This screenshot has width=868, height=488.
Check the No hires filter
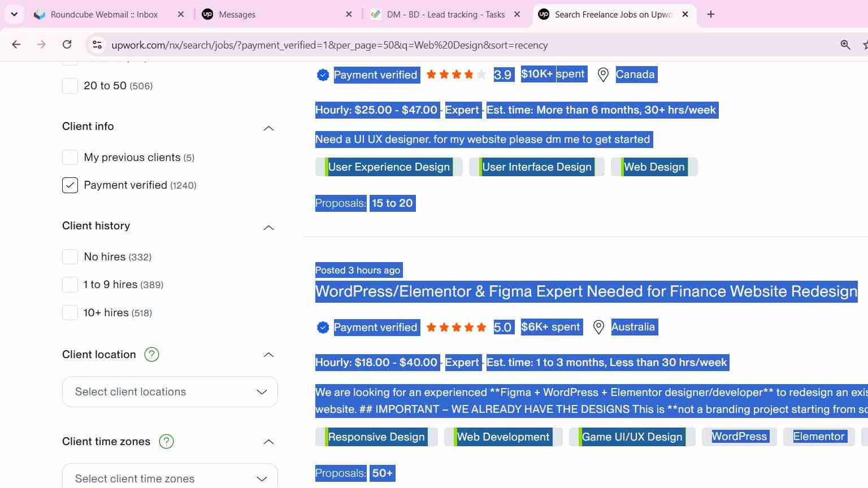(x=70, y=256)
